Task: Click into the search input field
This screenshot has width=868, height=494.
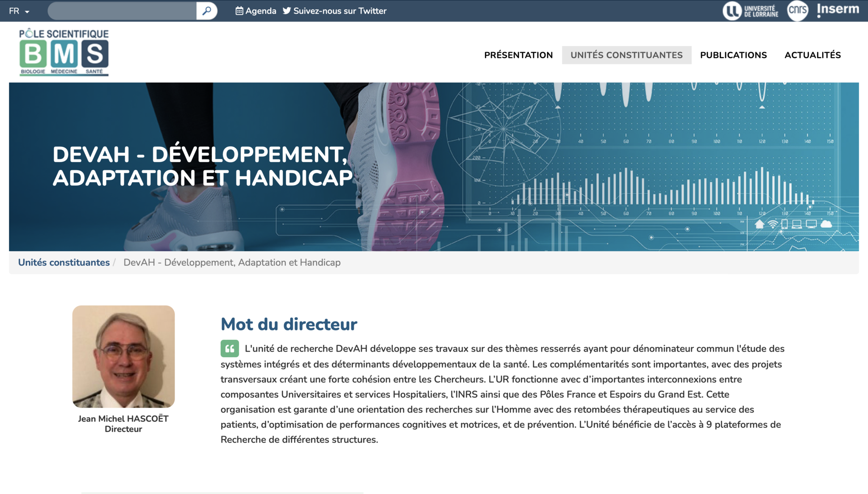Action: click(122, 11)
